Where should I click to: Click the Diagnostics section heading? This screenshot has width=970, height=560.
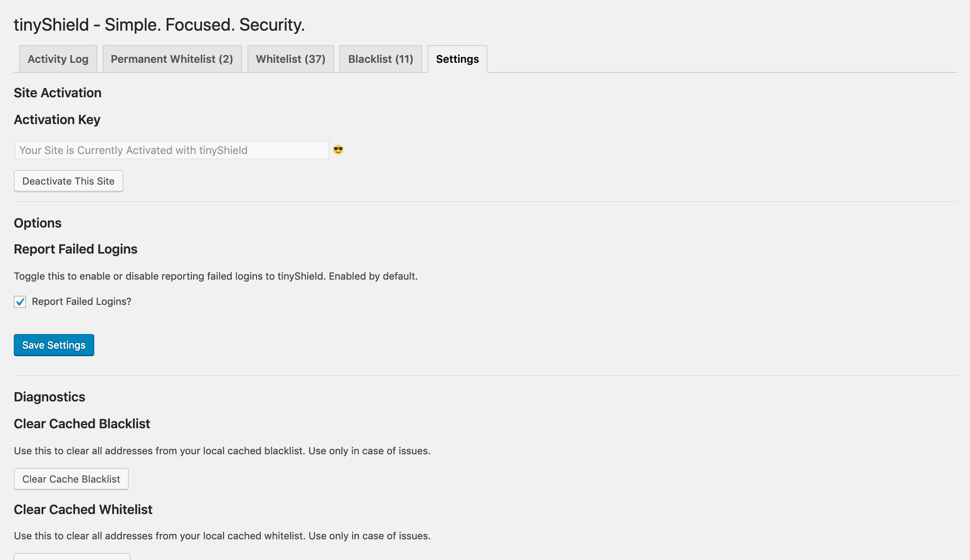click(x=50, y=397)
